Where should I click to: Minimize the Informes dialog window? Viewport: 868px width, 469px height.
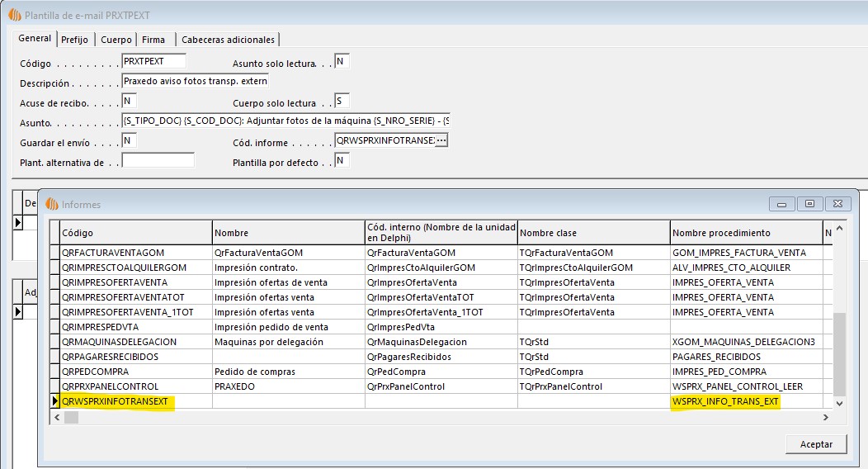(x=781, y=204)
